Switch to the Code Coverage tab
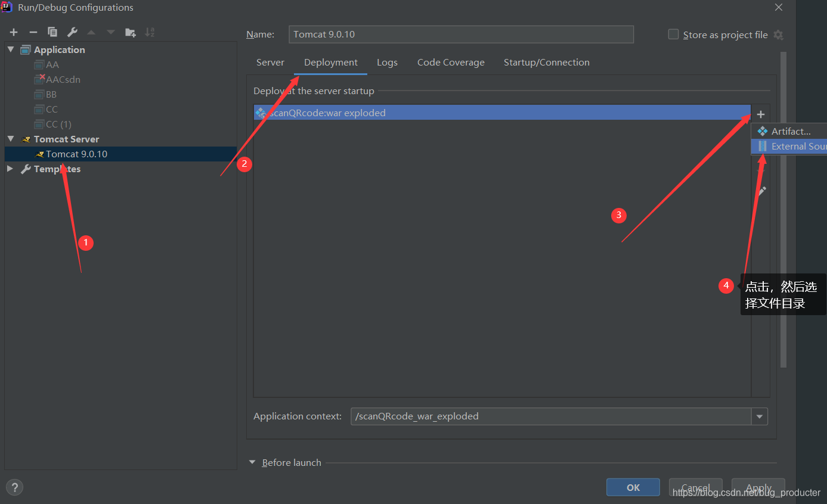This screenshot has width=827, height=504. click(451, 63)
